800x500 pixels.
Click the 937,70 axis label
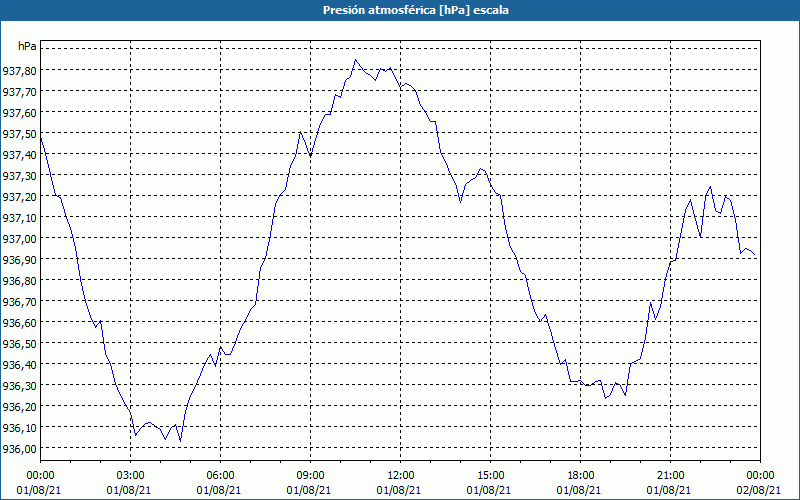[x=19, y=91]
